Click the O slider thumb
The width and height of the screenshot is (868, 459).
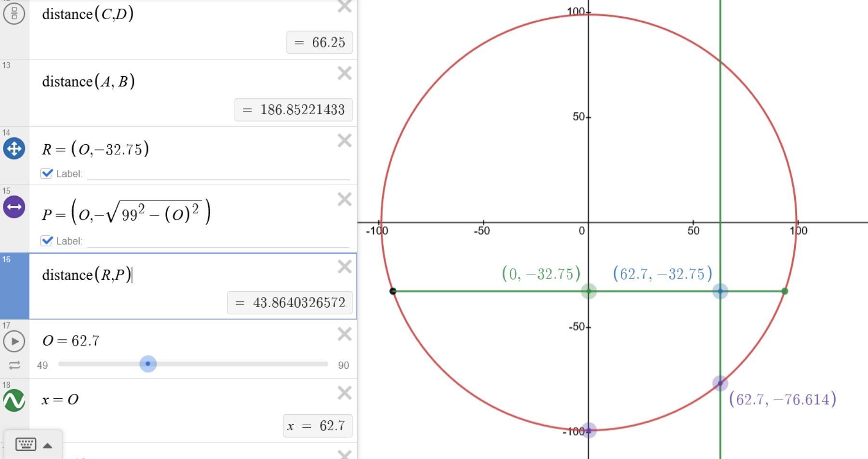click(x=148, y=364)
